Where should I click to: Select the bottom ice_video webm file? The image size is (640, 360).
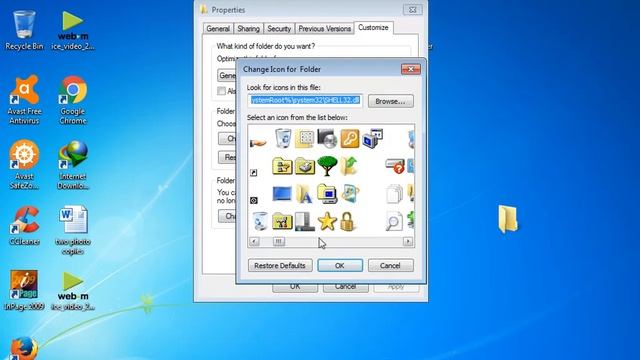point(73,291)
